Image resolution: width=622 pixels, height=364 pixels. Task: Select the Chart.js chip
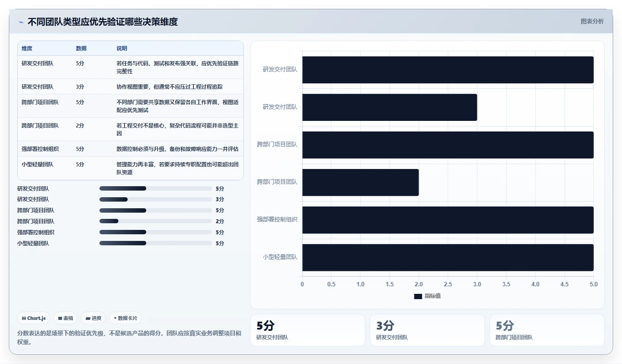[34, 318]
